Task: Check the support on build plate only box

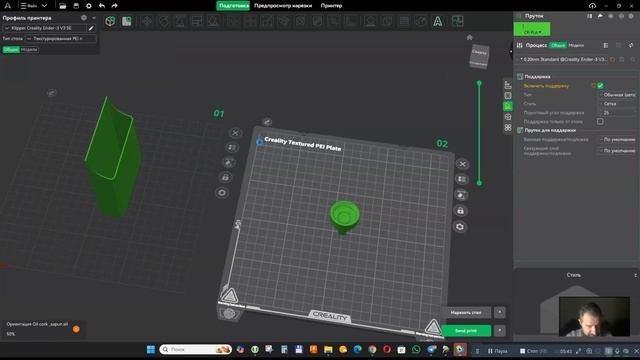Action: (x=600, y=122)
